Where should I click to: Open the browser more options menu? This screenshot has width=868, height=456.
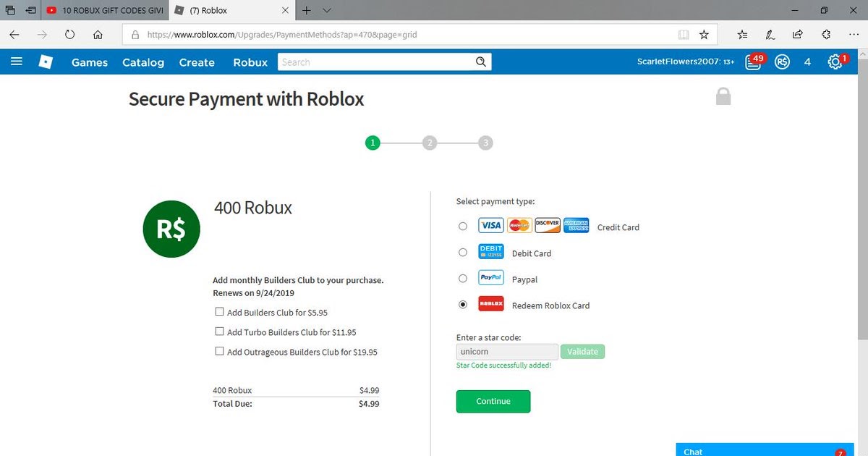854,34
